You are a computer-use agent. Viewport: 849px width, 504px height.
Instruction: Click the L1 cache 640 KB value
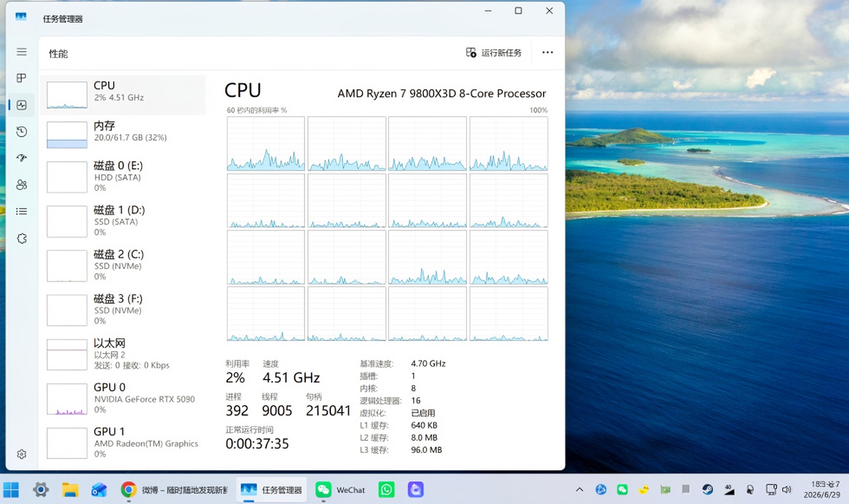pos(424,426)
